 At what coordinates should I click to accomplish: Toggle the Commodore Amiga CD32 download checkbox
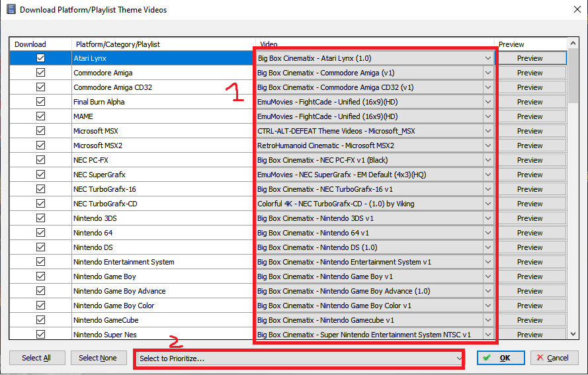tap(40, 87)
